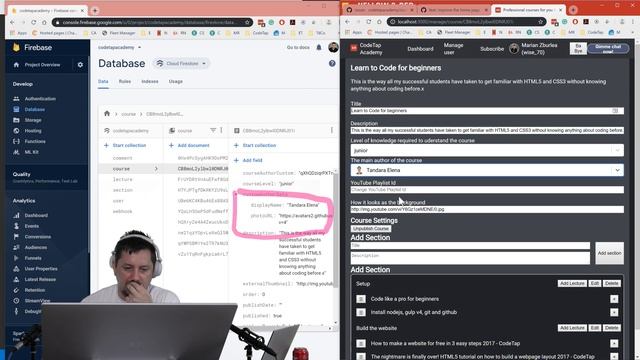Click Bye Bye logout button

click(x=578, y=49)
